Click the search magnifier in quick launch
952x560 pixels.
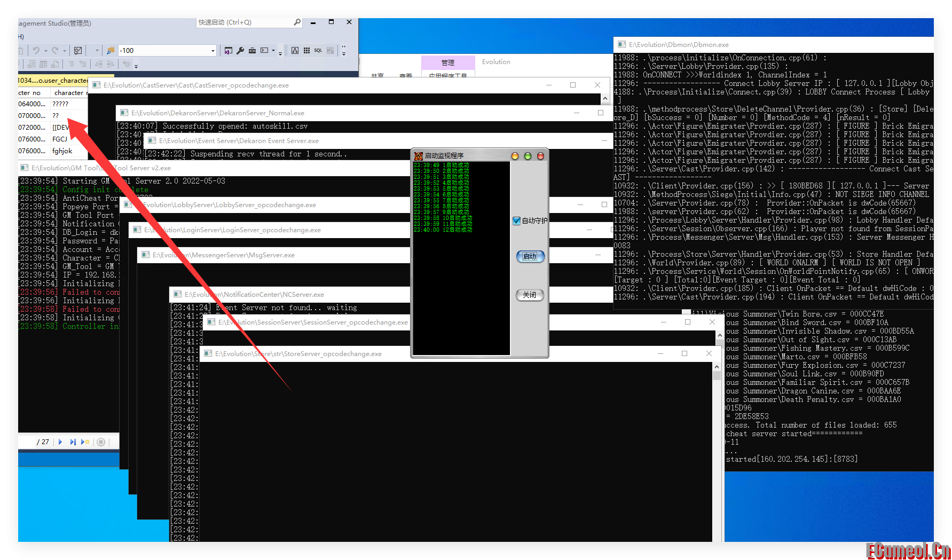(x=297, y=22)
